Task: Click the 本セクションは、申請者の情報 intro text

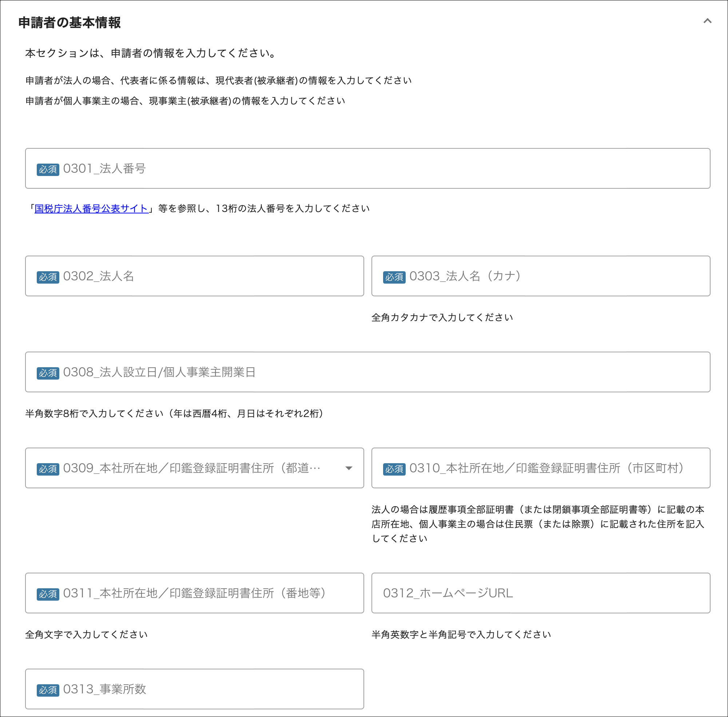Action: point(151,53)
